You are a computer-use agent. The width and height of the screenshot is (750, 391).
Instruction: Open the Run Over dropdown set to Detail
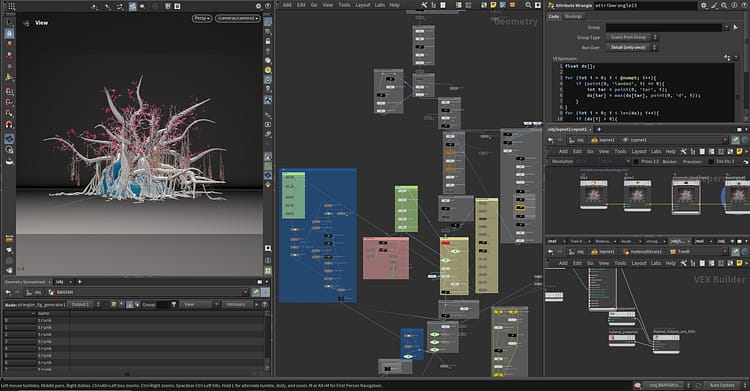[x=632, y=47]
